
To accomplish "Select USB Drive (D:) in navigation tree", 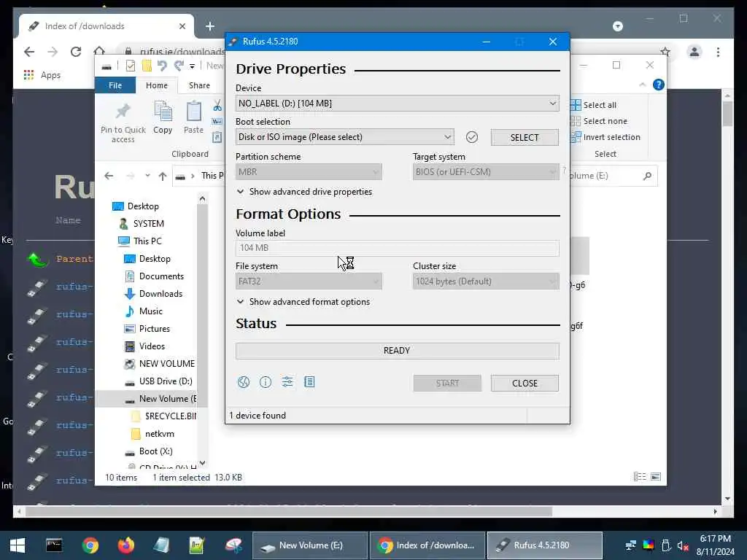I will click(x=160, y=381).
